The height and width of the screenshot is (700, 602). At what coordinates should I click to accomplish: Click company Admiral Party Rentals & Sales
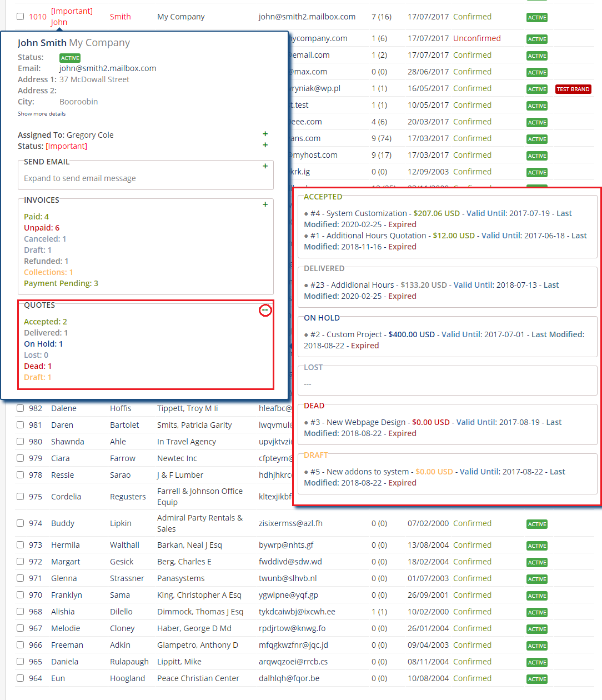click(200, 523)
